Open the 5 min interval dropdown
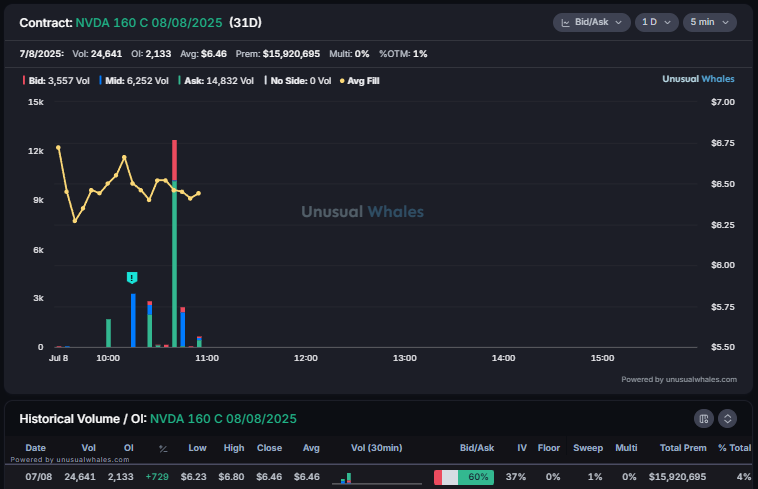The height and width of the screenshot is (489, 758). pyautogui.click(x=710, y=22)
